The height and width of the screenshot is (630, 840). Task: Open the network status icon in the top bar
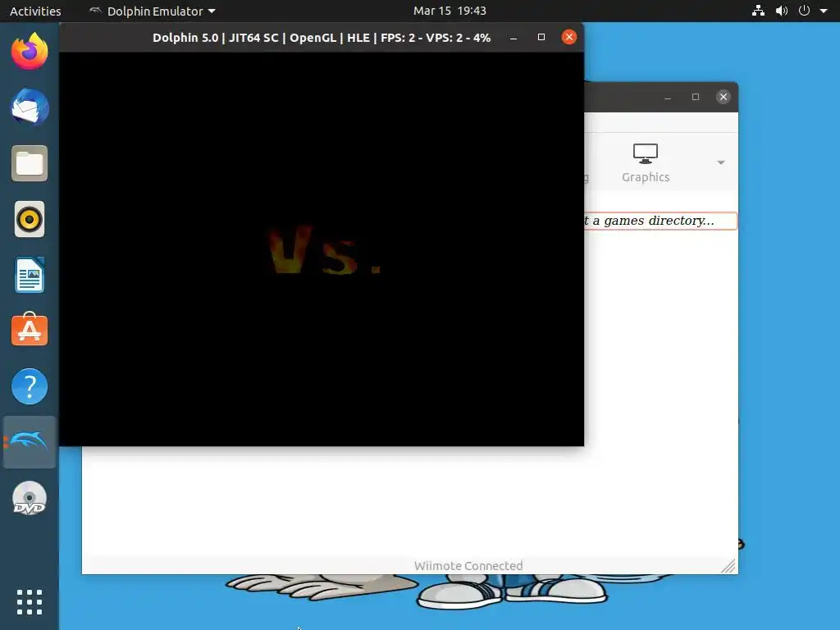758,11
